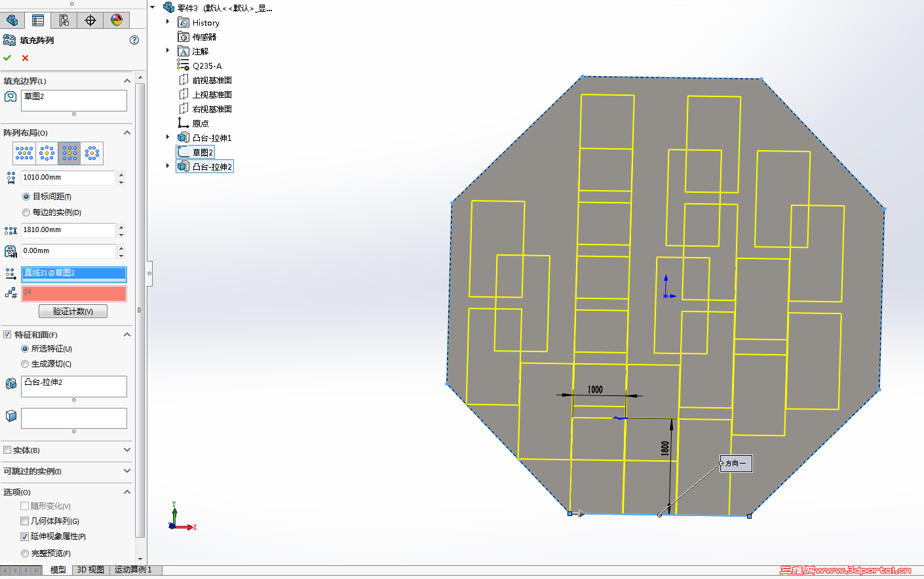Uncheck the 延伸视象属性 checkbox
Viewport: 924px width, 579px height.
(24, 536)
